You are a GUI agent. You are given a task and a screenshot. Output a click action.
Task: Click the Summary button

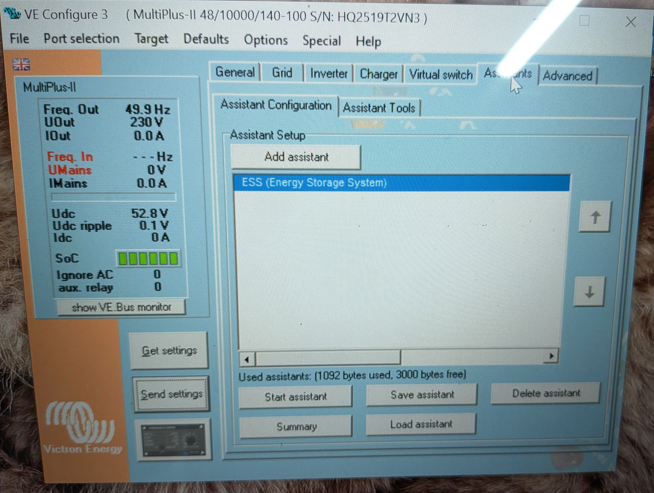296,426
